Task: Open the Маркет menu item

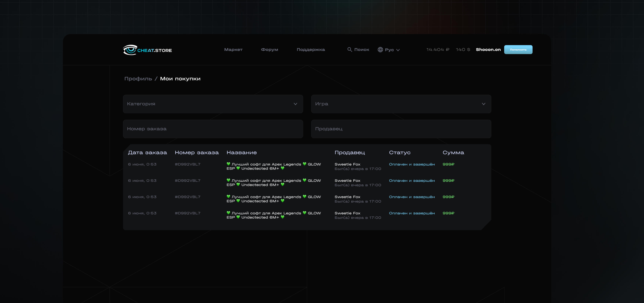Action: tap(233, 49)
